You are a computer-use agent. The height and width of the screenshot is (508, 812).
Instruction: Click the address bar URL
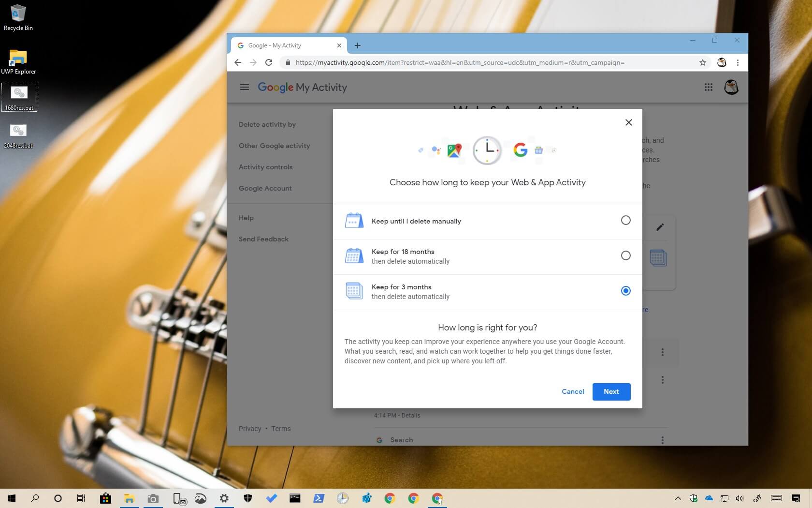click(x=460, y=62)
